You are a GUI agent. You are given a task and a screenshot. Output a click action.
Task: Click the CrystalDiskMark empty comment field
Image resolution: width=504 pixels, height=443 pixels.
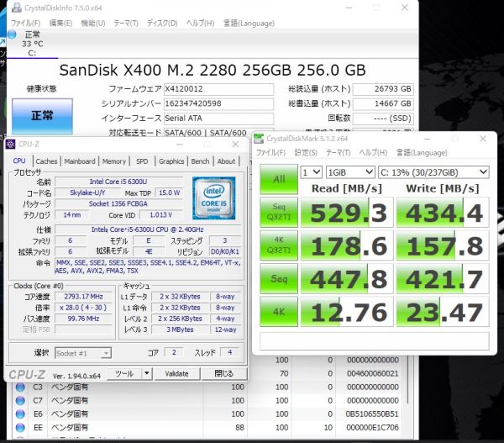[x=375, y=341]
